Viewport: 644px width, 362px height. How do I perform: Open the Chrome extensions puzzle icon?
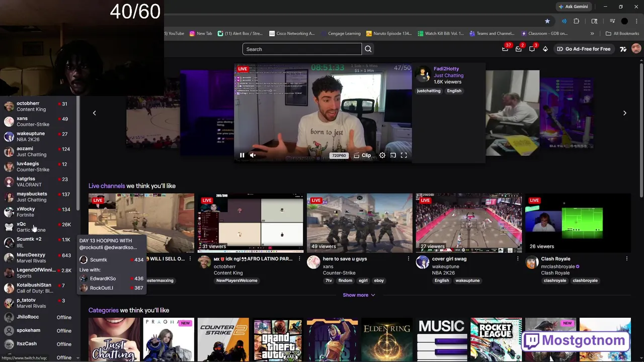point(577,21)
